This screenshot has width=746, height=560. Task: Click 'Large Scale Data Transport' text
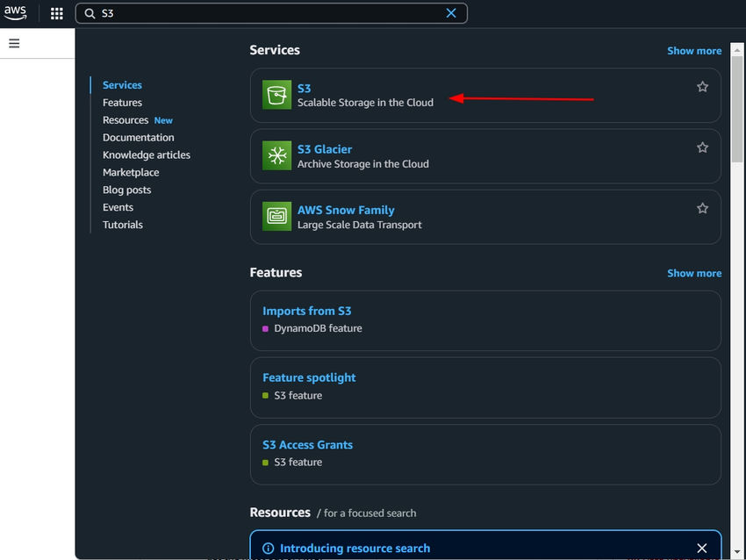click(360, 225)
